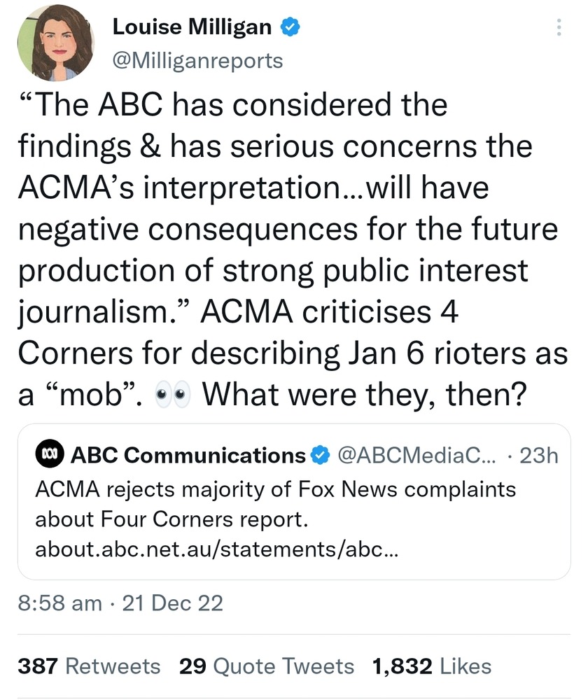Click Louise Milligan's blue verified badge
Image resolution: width=588 pixels, height=700 pixels.
[290, 27]
